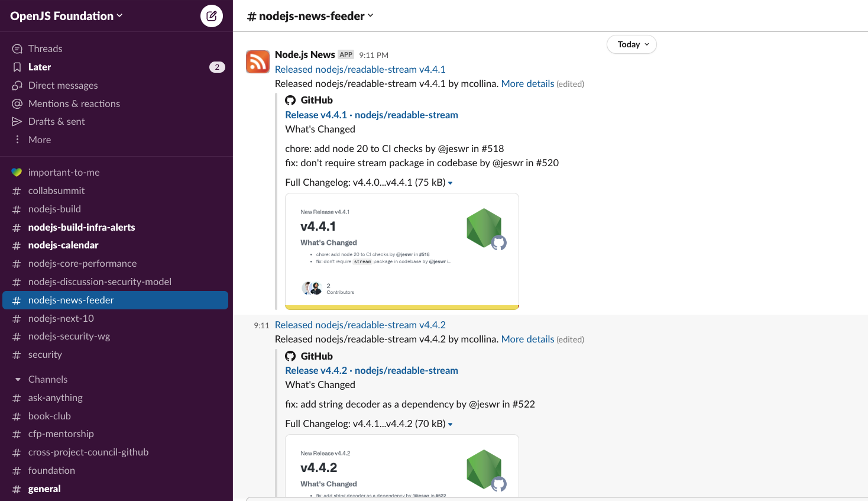Image resolution: width=868 pixels, height=501 pixels.
Task: Open the Release v4.4.2 nodejs/readable-stream link
Action: [x=371, y=370]
